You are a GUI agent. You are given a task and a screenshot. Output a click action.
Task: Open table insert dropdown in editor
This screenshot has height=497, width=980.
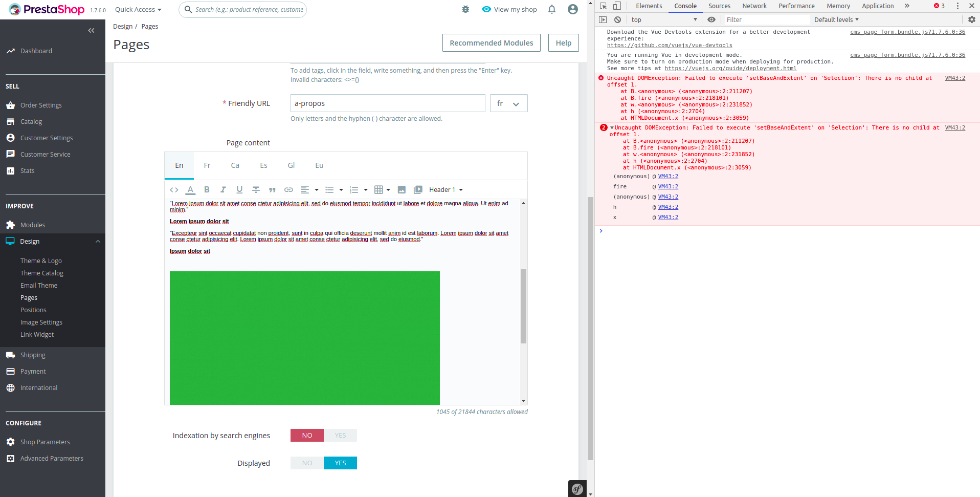(383, 190)
